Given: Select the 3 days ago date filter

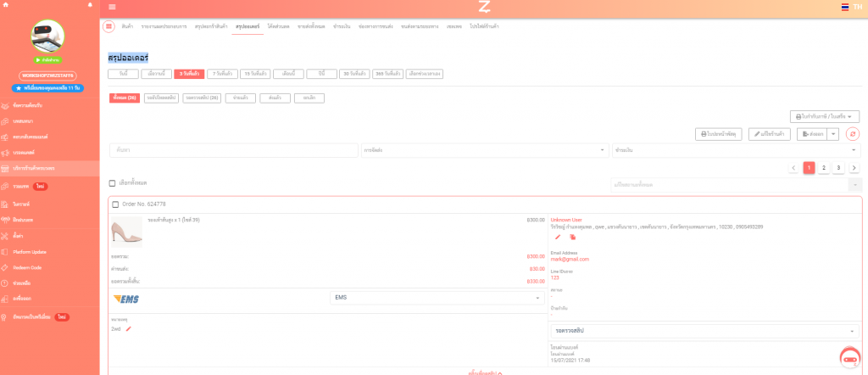Looking at the screenshot, I should [x=189, y=74].
